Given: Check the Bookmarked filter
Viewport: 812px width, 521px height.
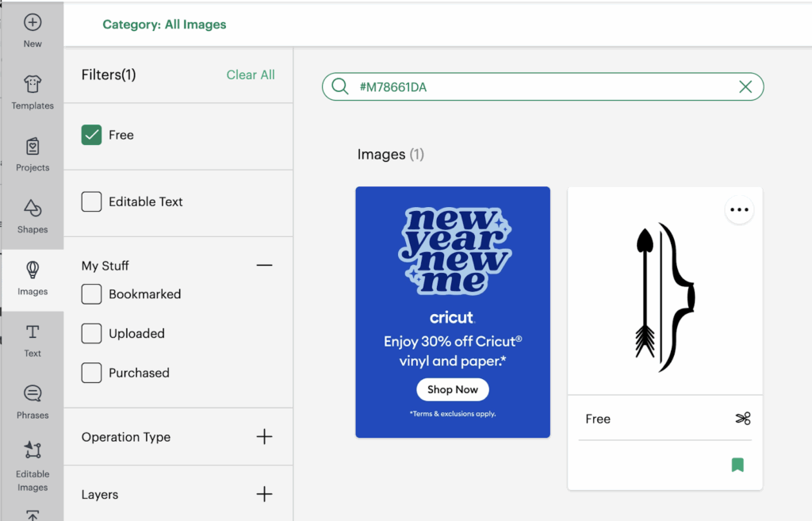Looking at the screenshot, I should pyautogui.click(x=92, y=294).
